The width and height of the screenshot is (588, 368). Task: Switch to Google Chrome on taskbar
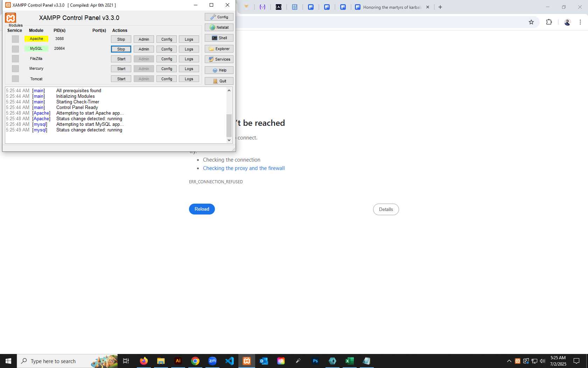pos(195,361)
